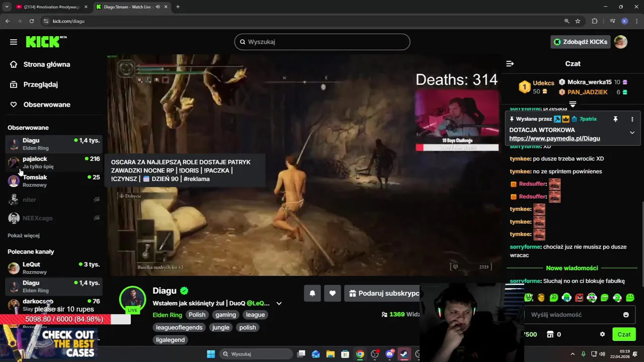Select the Diagu Stream browser tab
The width and height of the screenshot is (644, 362).
click(132, 7)
